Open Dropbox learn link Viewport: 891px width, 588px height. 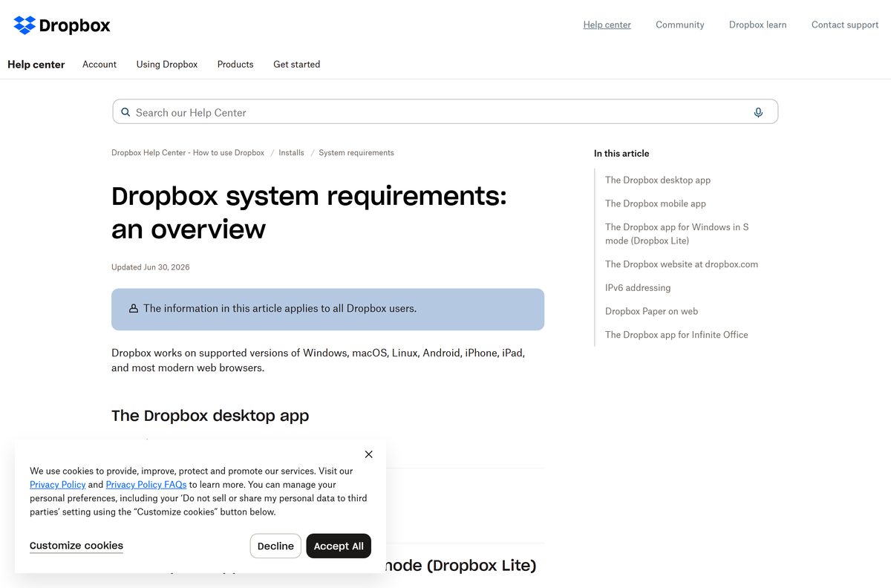click(x=757, y=24)
